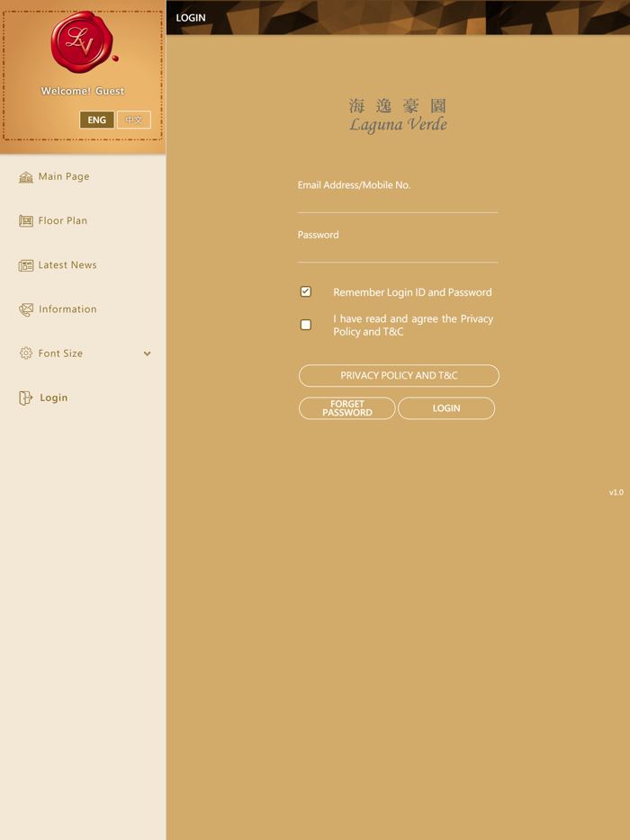630x840 pixels.
Task: Click the I have read and agree label
Action: [x=413, y=326]
